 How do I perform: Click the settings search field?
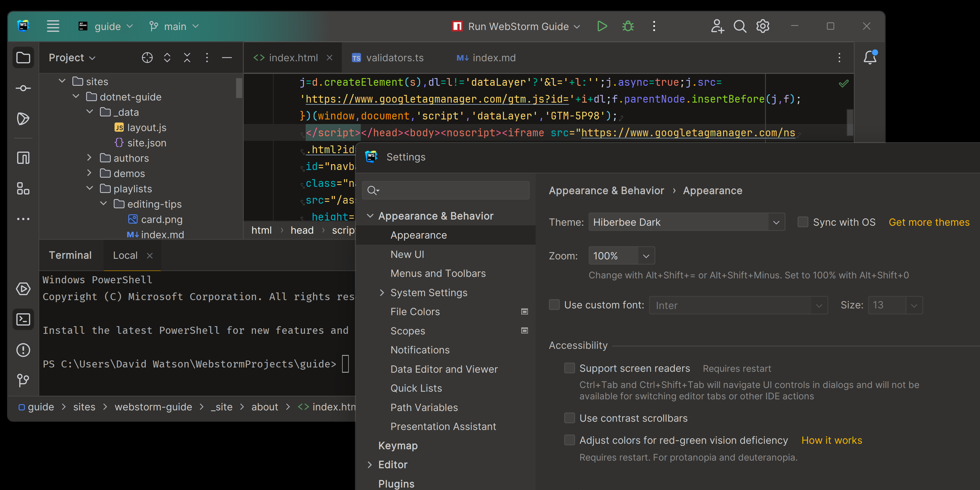pyautogui.click(x=446, y=190)
